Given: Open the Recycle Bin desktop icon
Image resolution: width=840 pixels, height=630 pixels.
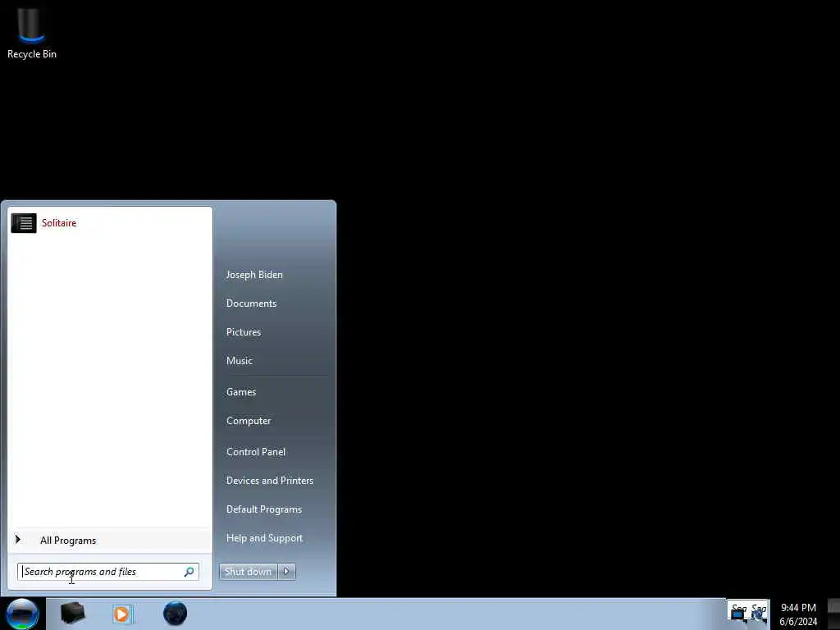Looking at the screenshot, I should (31, 33).
